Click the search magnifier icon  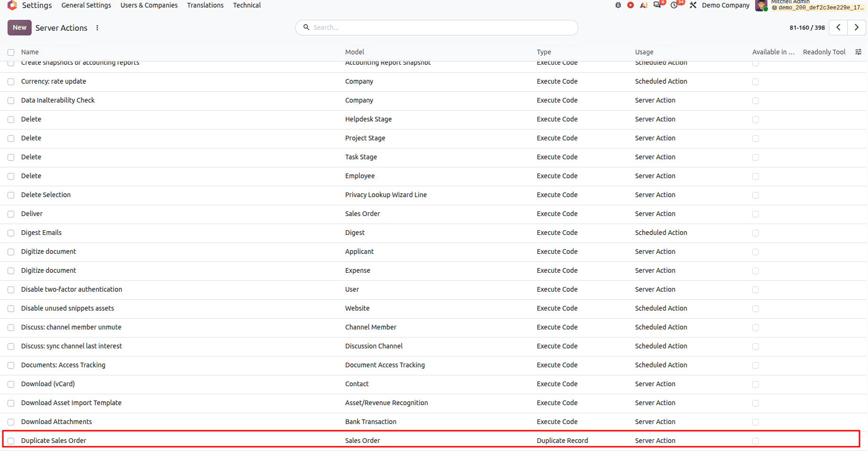pos(306,27)
